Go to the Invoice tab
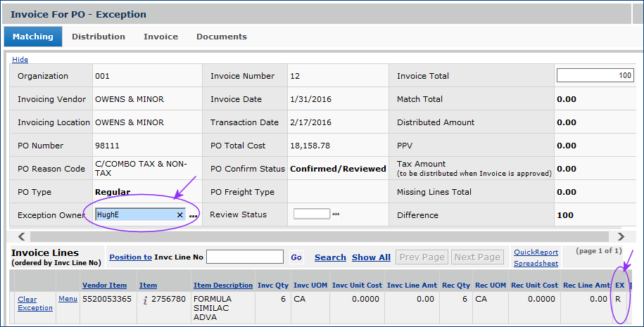The image size is (644, 327). 160,37
